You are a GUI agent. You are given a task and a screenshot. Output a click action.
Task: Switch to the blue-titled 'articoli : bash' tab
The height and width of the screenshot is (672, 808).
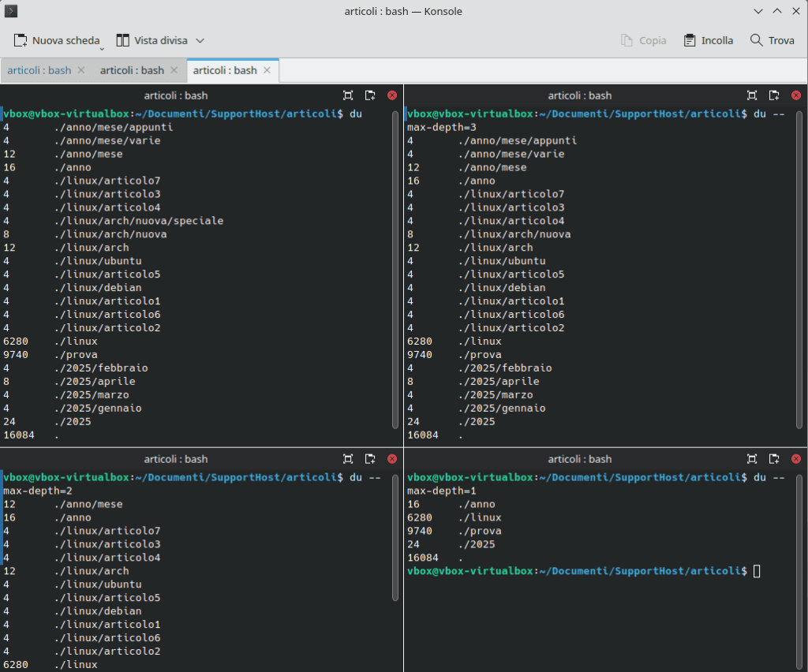[39, 70]
